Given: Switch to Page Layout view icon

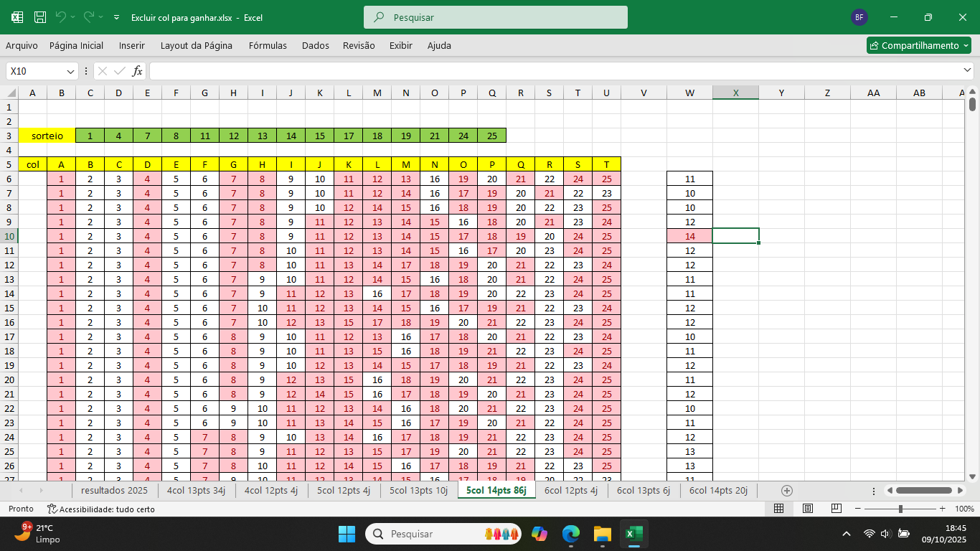Looking at the screenshot, I should (807, 509).
